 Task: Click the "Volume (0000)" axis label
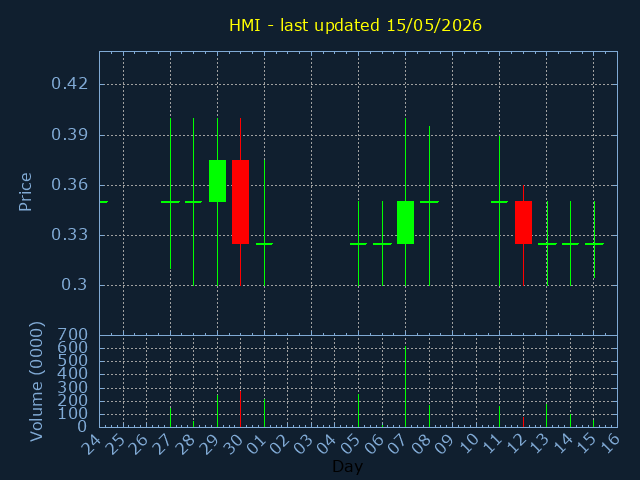(x=36, y=382)
